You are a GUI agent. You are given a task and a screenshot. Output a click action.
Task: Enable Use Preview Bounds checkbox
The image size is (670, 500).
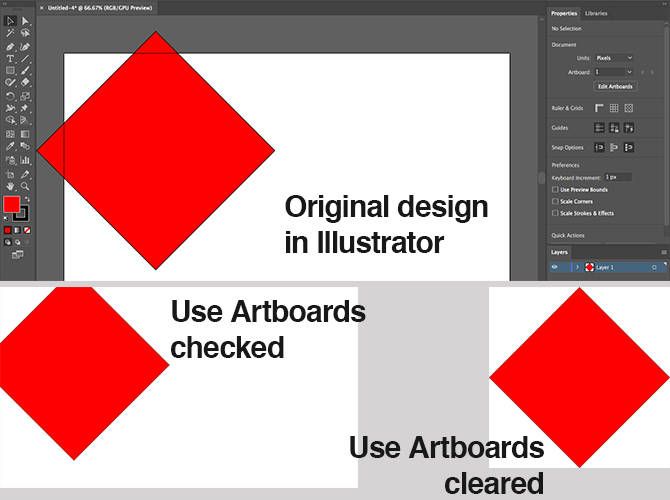pos(555,189)
